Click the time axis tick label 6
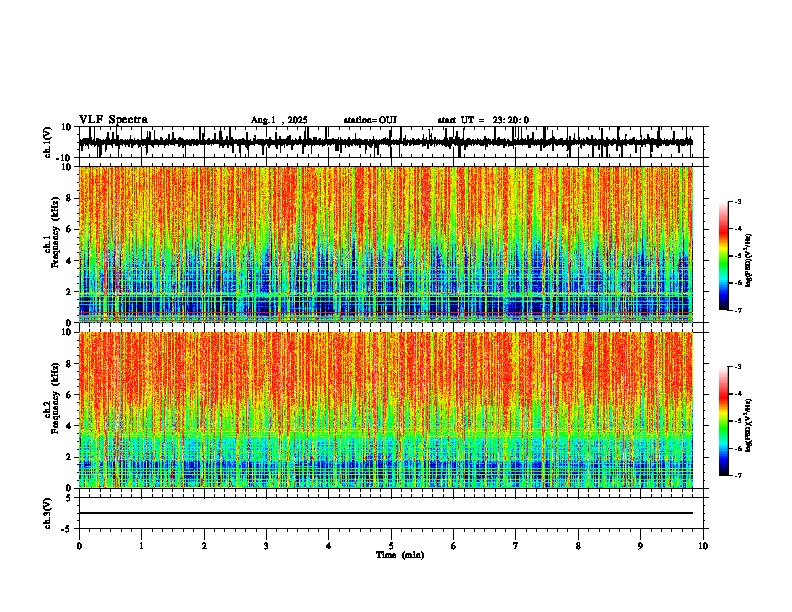This screenshot has height=612, width=792. click(454, 546)
